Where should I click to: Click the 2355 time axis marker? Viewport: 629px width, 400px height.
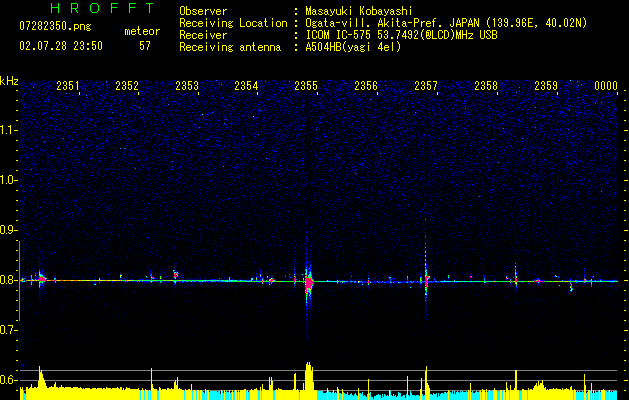pos(306,86)
